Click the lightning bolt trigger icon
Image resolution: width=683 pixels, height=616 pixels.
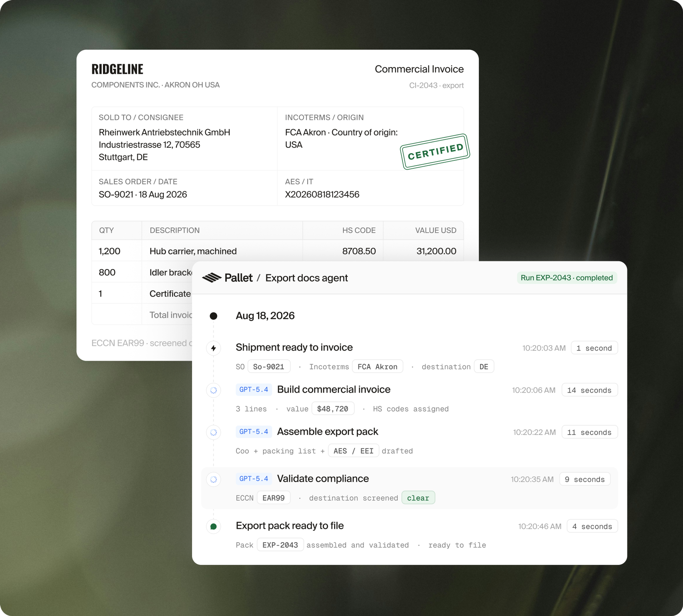[214, 348]
